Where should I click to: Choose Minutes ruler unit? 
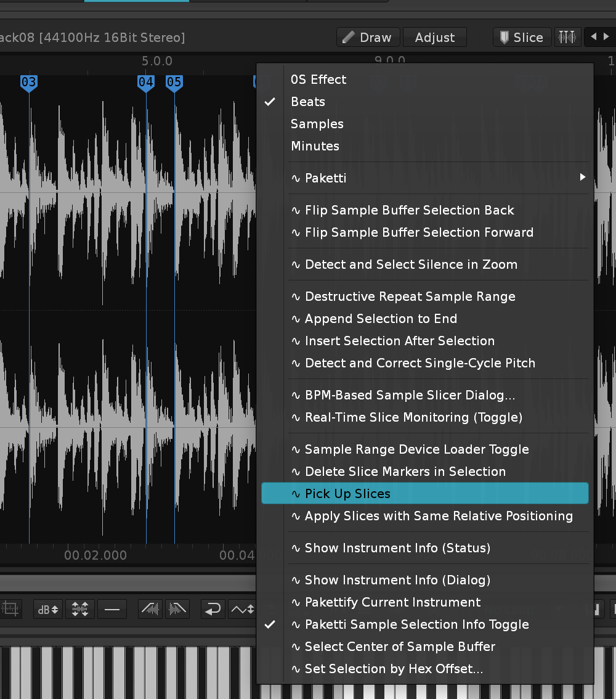tap(315, 146)
